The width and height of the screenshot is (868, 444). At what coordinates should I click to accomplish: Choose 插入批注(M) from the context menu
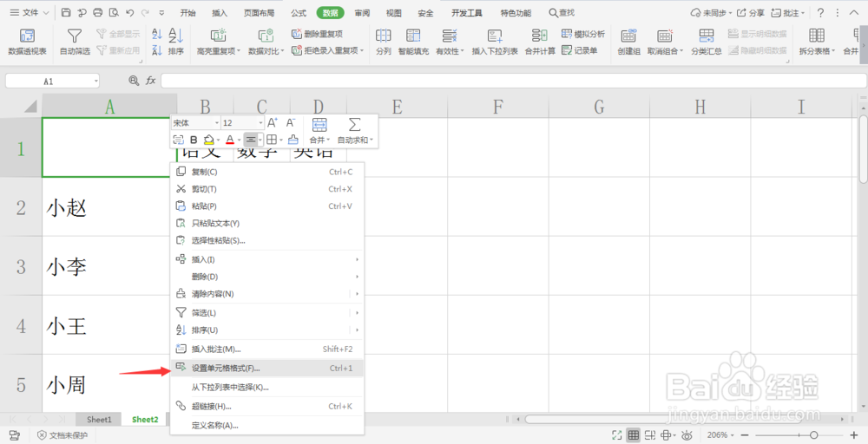pos(266,349)
